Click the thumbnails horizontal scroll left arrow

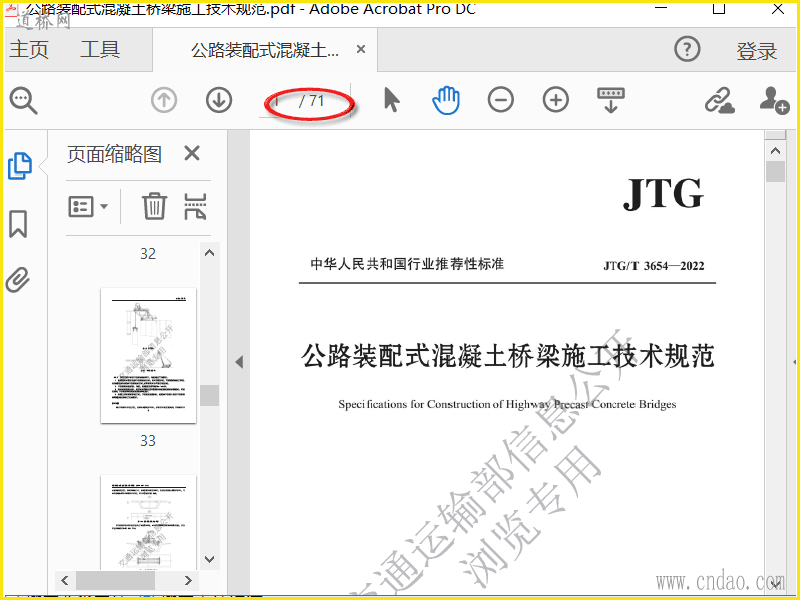point(64,580)
